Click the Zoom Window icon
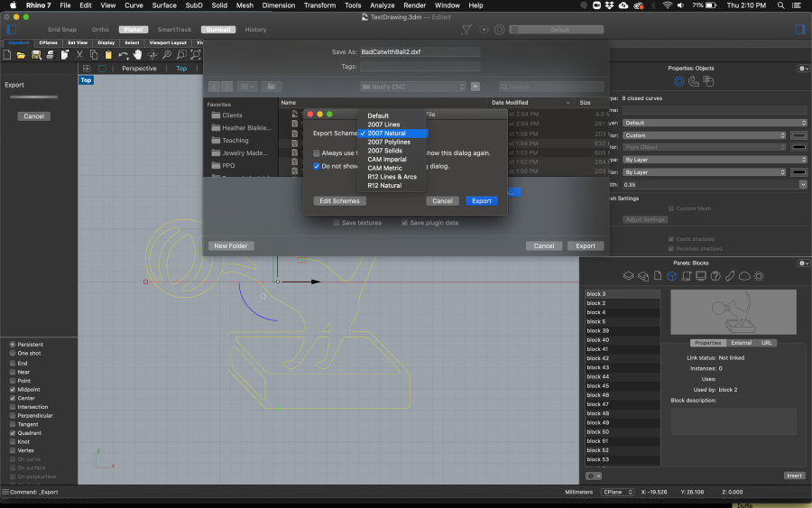This screenshot has height=508, width=812. (x=181, y=54)
